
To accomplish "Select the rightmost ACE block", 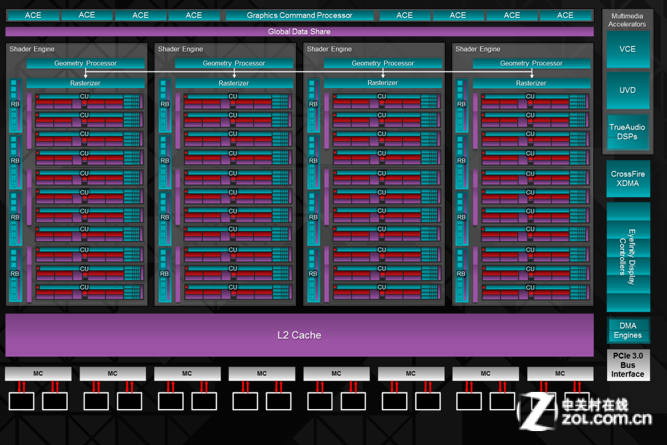I will click(x=565, y=16).
